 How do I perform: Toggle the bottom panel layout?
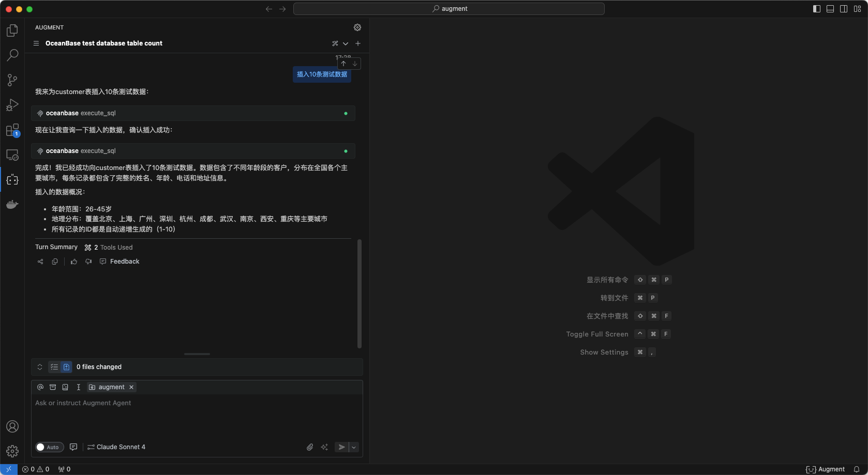click(830, 9)
